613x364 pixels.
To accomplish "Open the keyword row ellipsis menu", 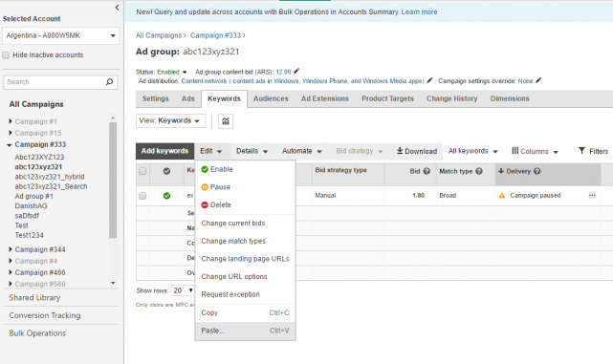I will click(x=592, y=195).
